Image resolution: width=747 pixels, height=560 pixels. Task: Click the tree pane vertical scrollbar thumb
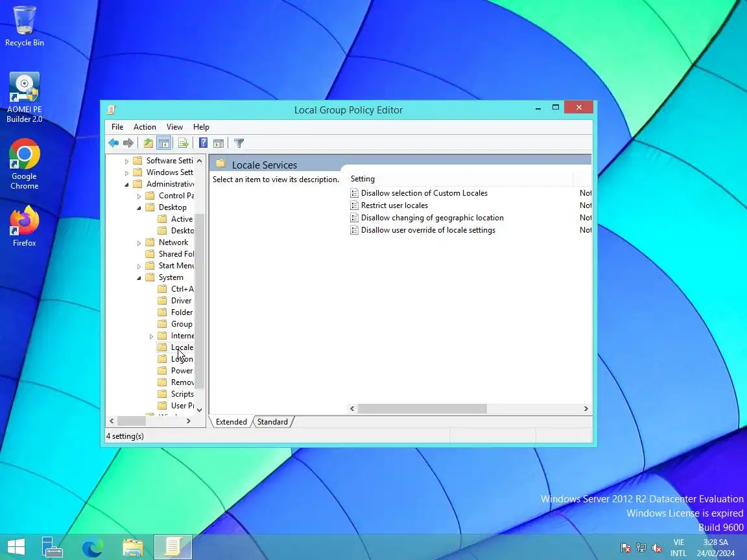coord(200,301)
